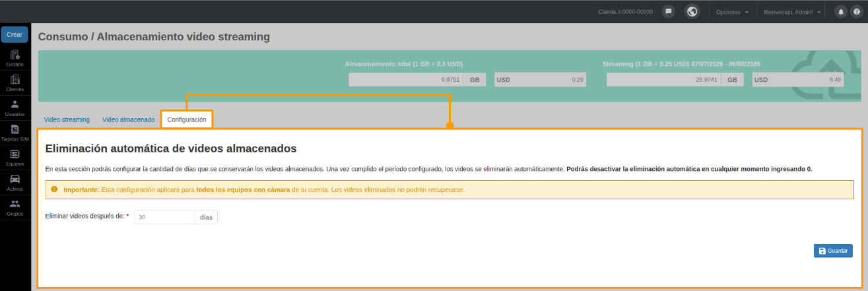
Task: Switch to the Video almacenado tab
Action: (x=128, y=119)
